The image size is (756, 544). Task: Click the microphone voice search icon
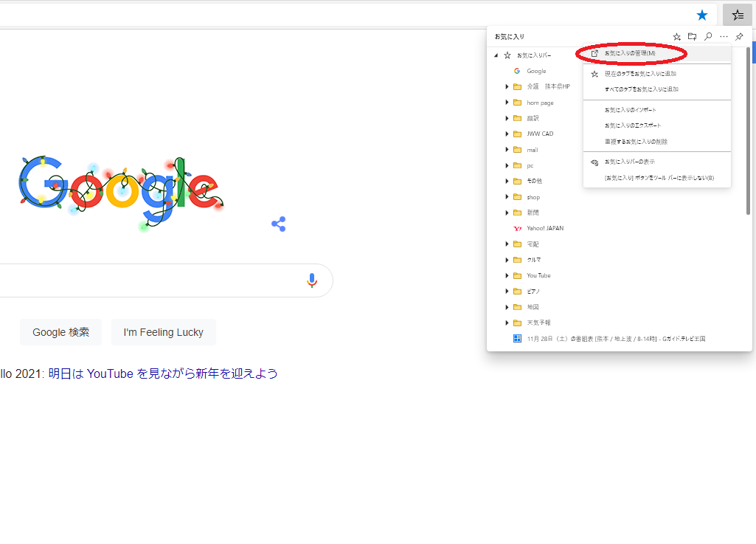click(312, 280)
